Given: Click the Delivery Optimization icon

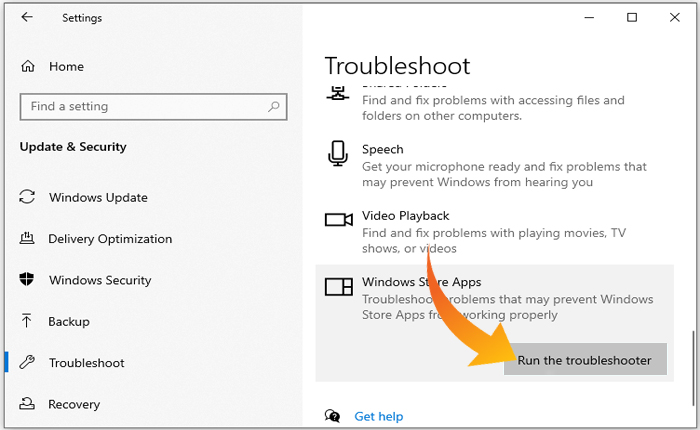Looking at the screenshot, I should click(28, 239).
